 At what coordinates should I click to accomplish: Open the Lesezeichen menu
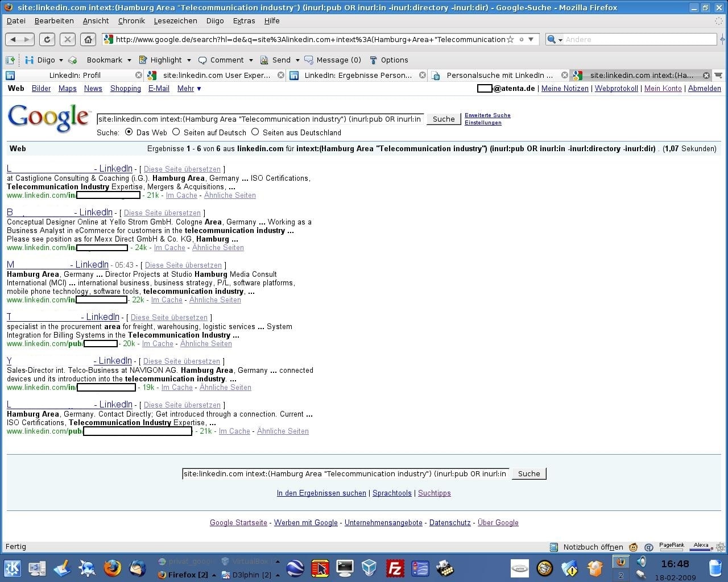click(175, 20)
